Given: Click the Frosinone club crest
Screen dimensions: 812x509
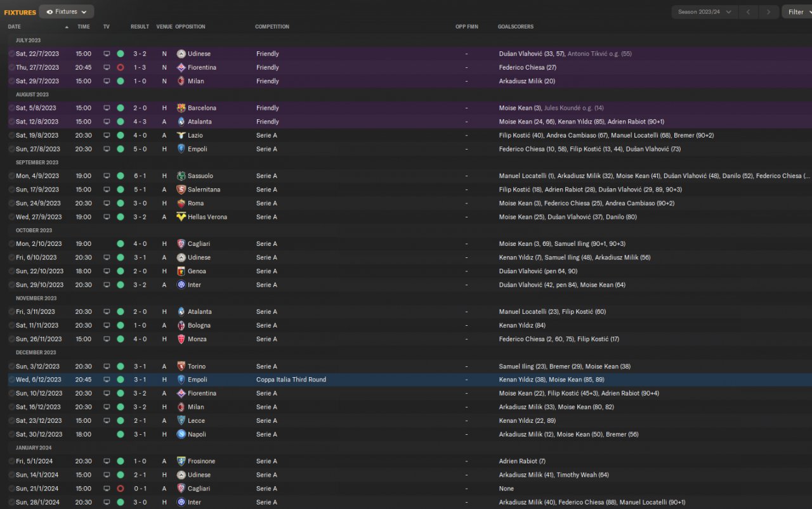Looking at the screenshot, I should click(x=181, y=461).
